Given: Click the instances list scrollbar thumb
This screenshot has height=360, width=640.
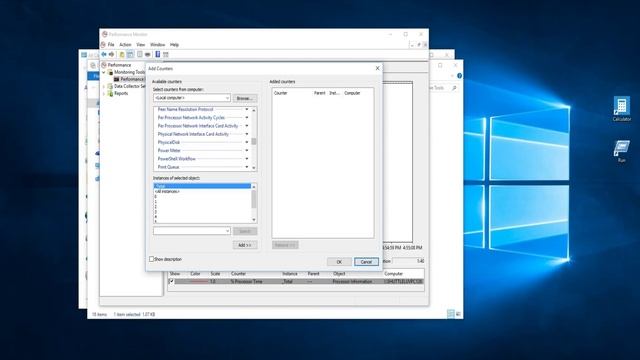Looking at the screenshot, I should click(254, 199).
